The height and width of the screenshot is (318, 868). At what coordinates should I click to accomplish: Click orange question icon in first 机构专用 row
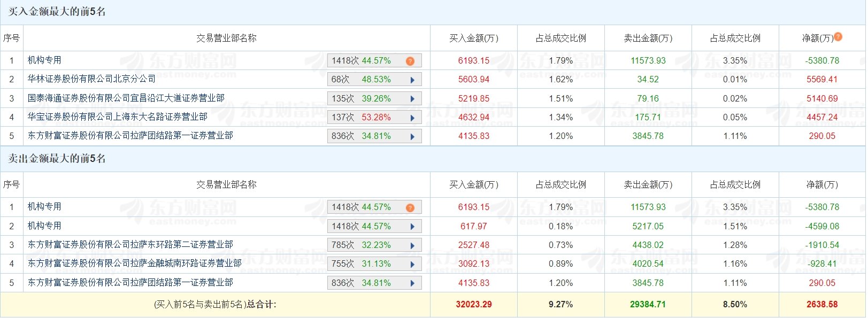pos(410,61)
